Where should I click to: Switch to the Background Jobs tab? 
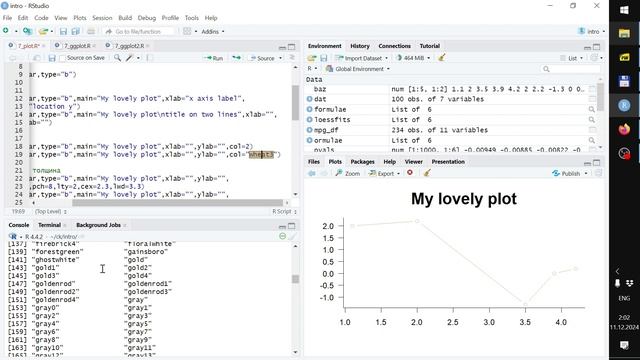[98, 225]
